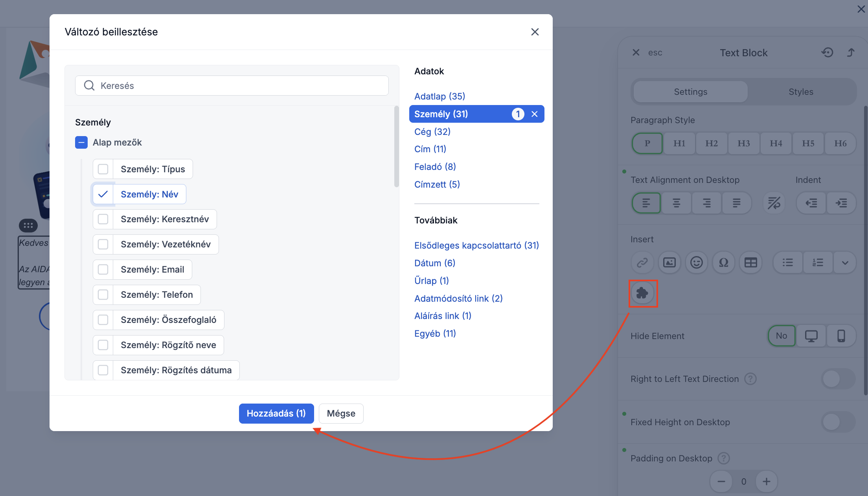Screen dimensions: 868x496
Task: Open the emoji picker icon
Action: [x=697, y=262]
